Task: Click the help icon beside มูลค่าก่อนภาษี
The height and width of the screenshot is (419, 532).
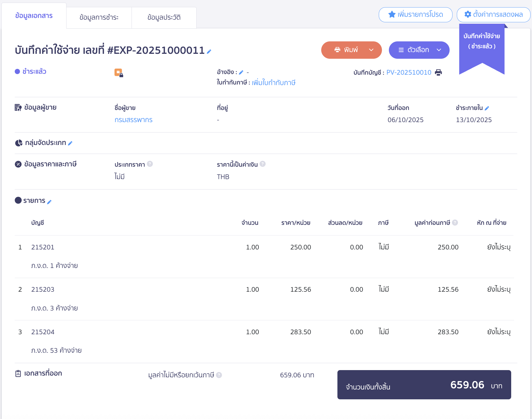Action: coord(455,223)
